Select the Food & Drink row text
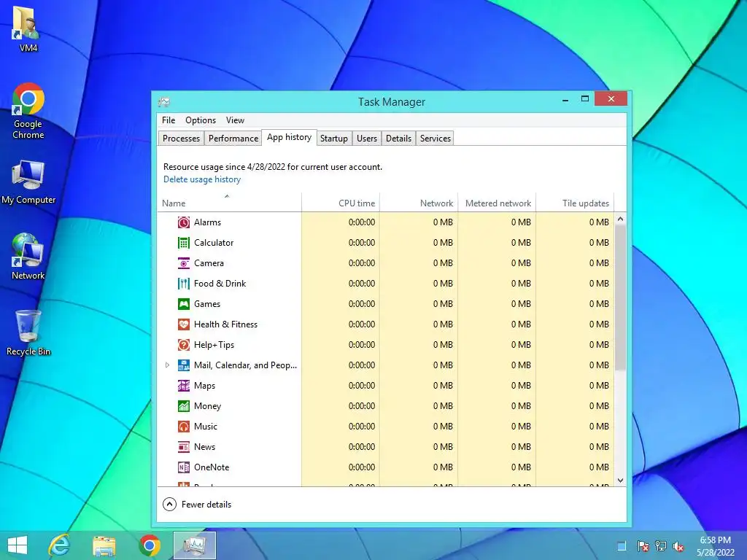Viewport: 747px width, 560px height. (x=220, y=284)
